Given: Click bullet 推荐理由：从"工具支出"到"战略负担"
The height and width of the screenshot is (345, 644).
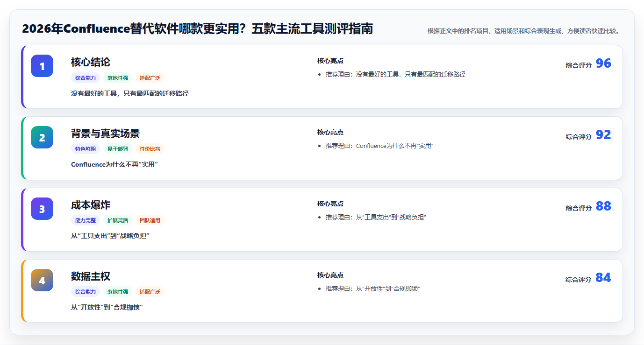Looking at the screenshot, I should tap(376, 217).
